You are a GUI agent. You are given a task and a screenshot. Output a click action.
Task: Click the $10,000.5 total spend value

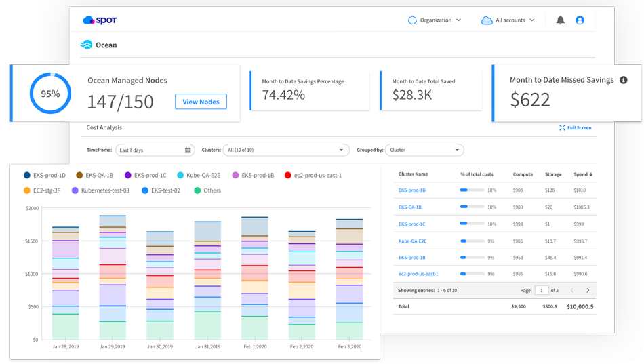tap(580, 306)
